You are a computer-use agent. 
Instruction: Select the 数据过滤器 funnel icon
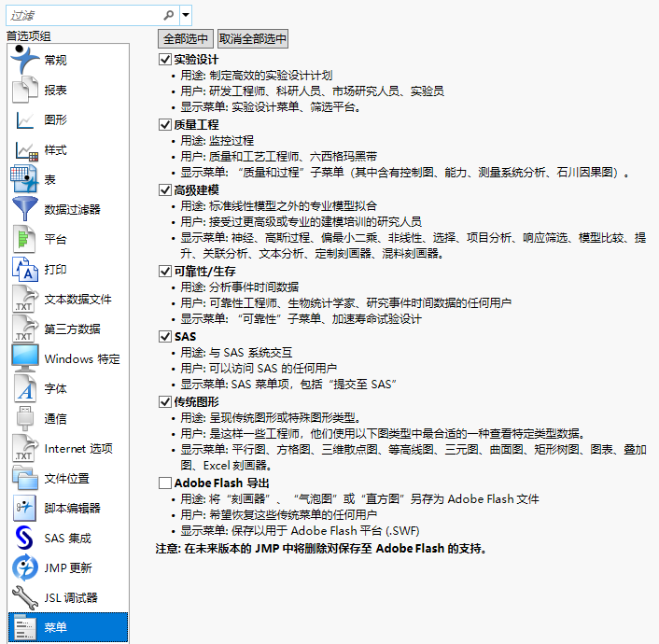25,209
